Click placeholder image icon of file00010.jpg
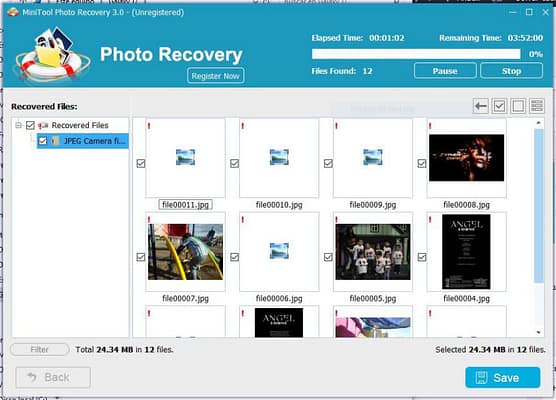556x400 pixels. (279, 157)
